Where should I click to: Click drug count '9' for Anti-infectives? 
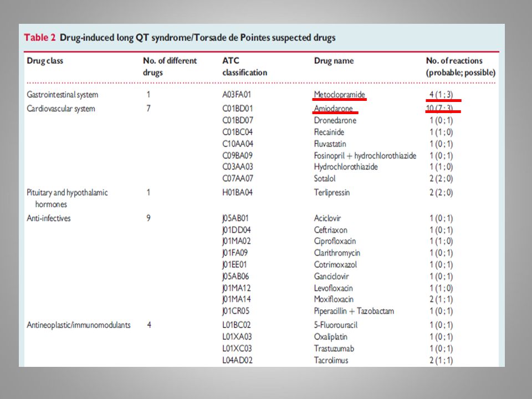point(149,218)
